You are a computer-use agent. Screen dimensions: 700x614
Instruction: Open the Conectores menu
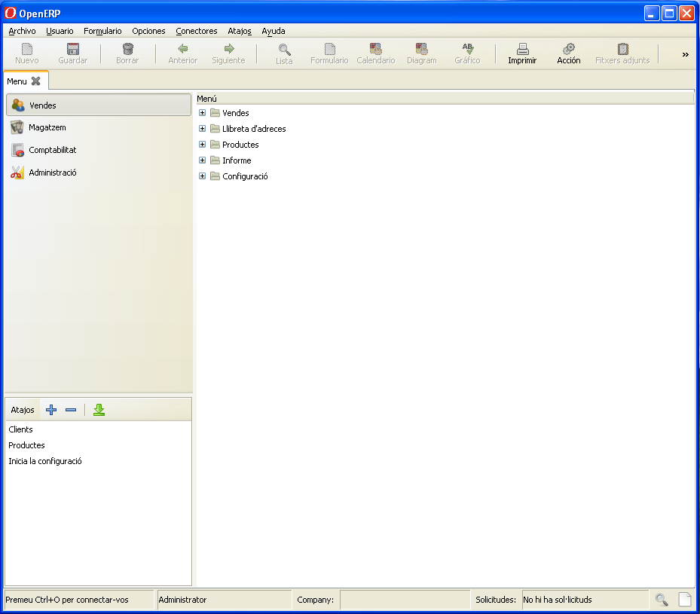[196, 31]
